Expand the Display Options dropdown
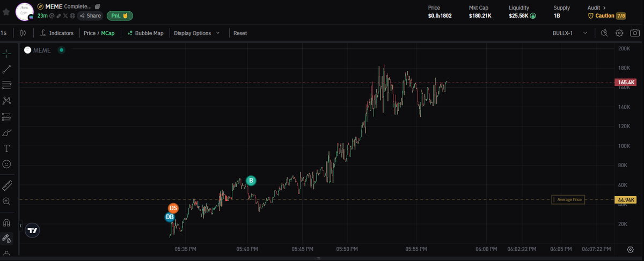 196,33
